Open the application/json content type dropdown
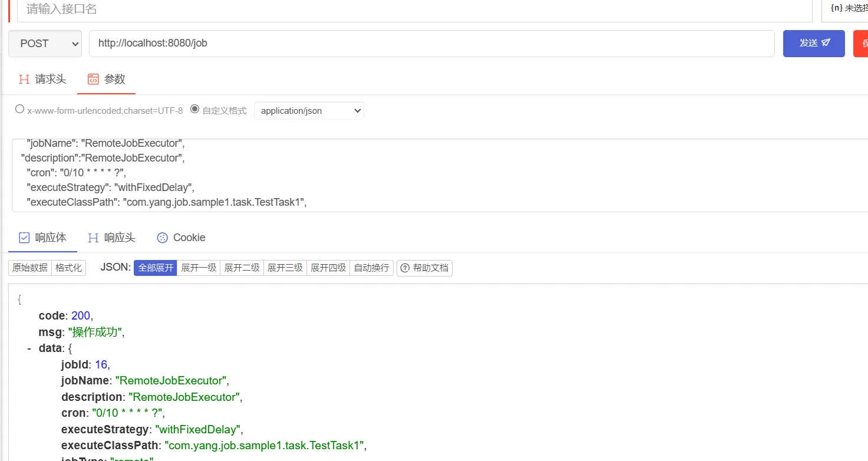Viewport: 868px width, 461px height. tap(309, 110)
